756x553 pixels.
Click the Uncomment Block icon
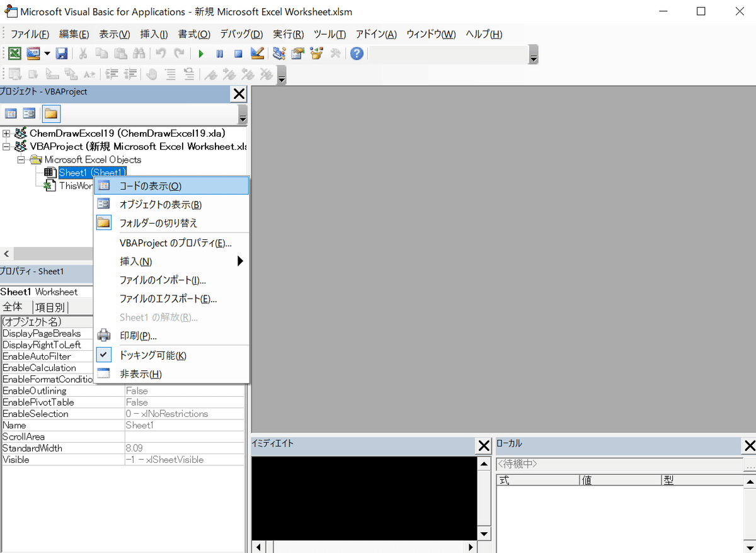coord(188,74)
